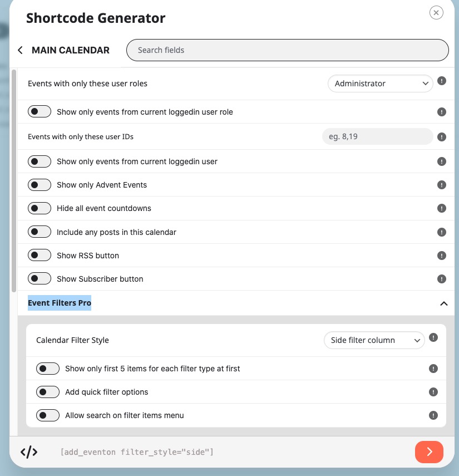Click the user IDs text field

tap(377, 136)
